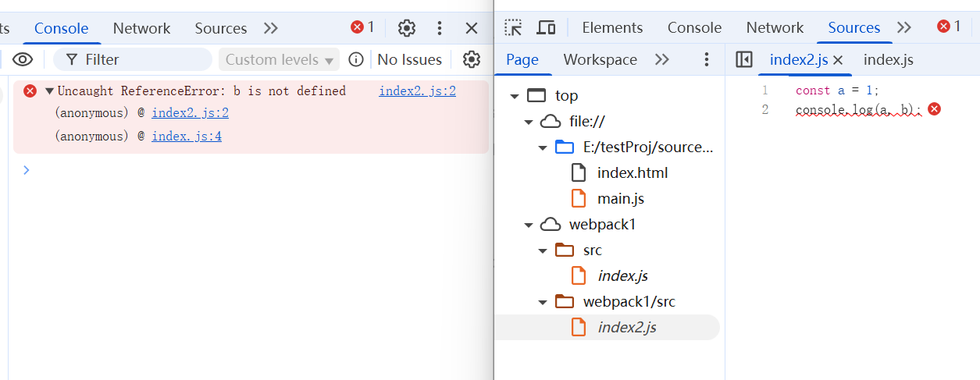Viewport: 980px width, 380px height.
Task: Open the Custom levels dropdown
Action: tap(280, 59)
